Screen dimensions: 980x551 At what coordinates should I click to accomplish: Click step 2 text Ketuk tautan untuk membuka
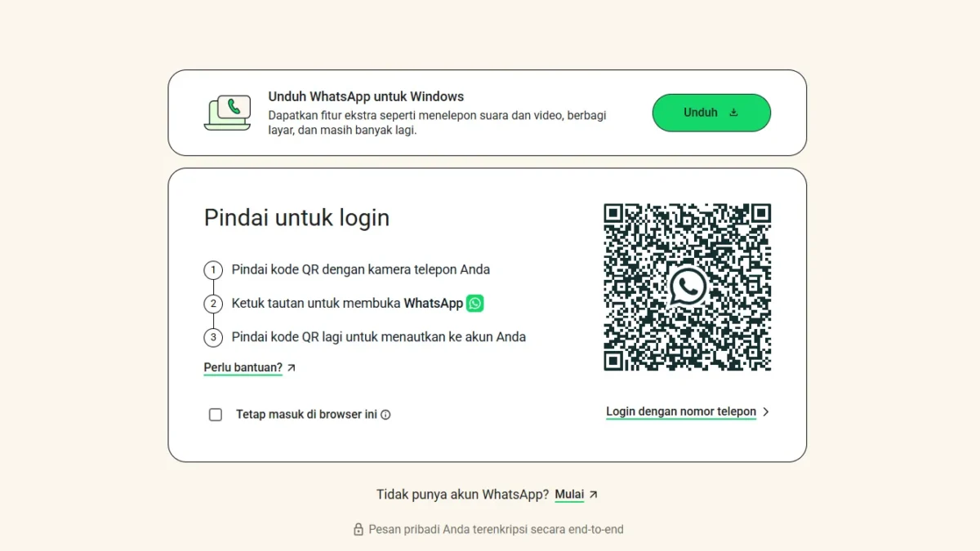tap(347, 304)
